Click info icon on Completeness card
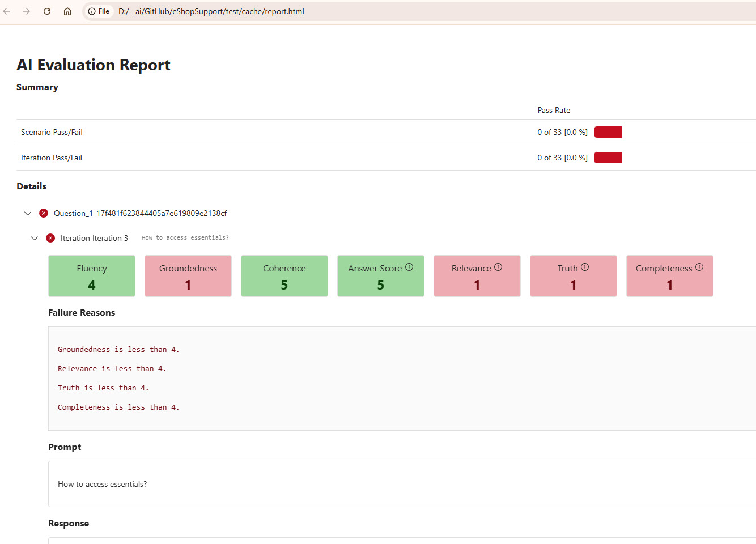The image size is (756, 544). (x=699, y=267)
